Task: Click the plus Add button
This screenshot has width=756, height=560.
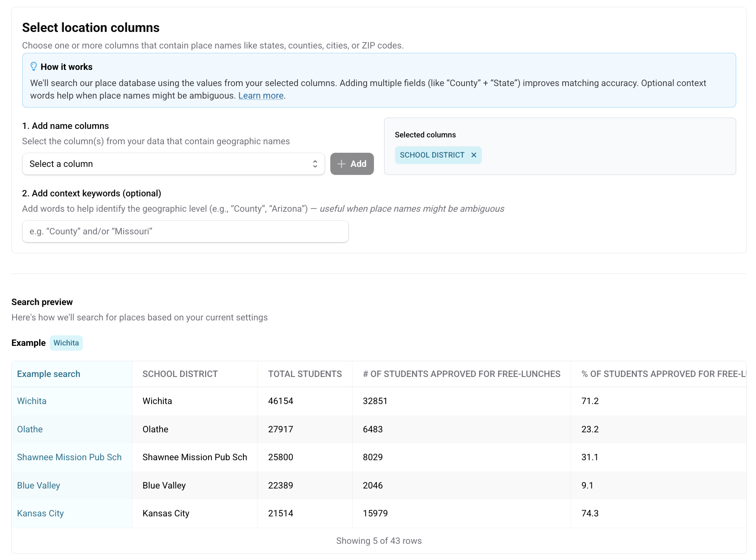Action: 352,164
